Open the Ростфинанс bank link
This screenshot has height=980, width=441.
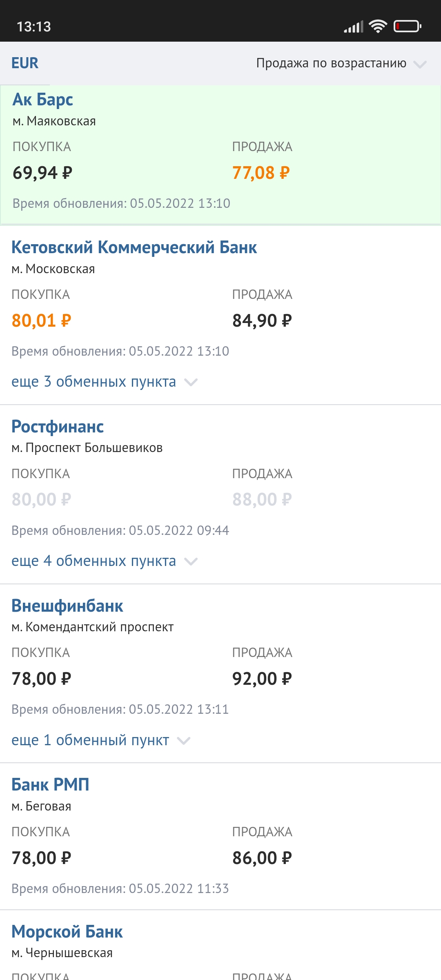(58, 427)
